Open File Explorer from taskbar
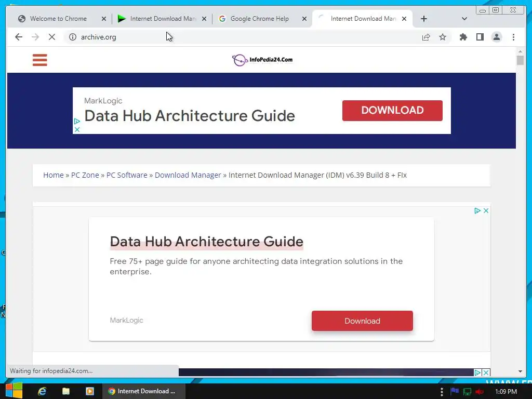Viewport: 532px width, 399px height. (66, 391)
